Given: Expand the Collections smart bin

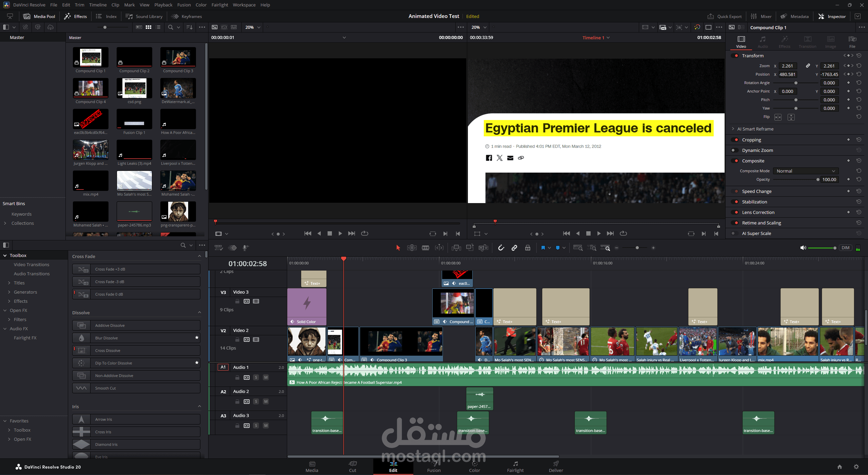Looking at the screenshot, I should tap(5, 223).
